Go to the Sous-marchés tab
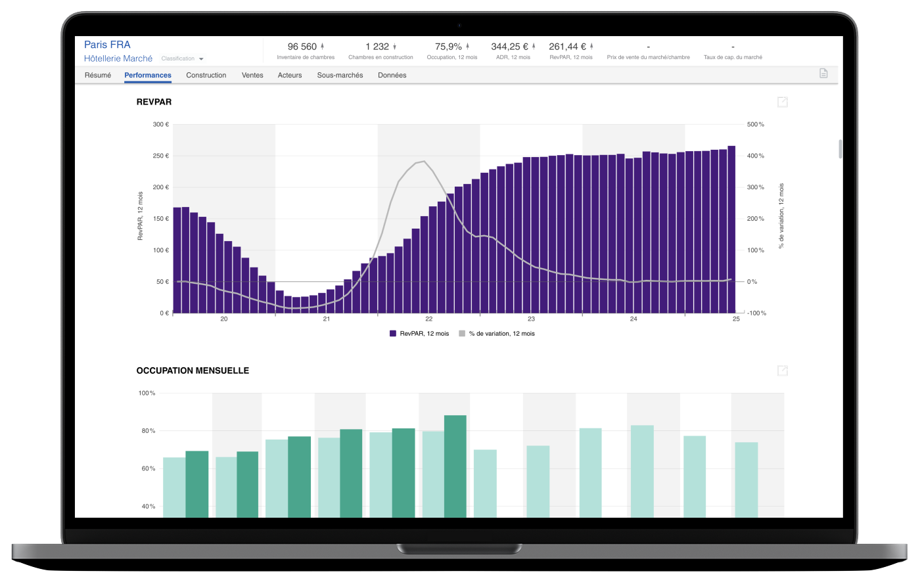The height and width of the screenshot is (588, 920). 340,76
